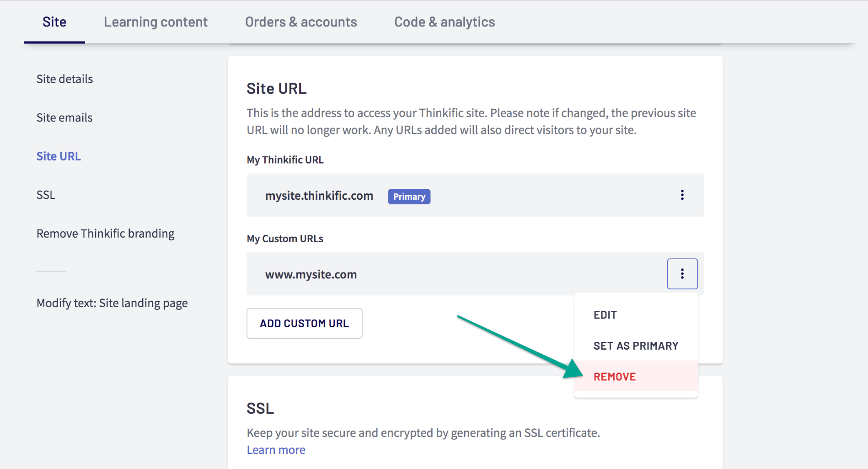The height and width of the screenshot is (469, 868).
Task: Open Modify text: Site landing page
Action: [x=112, y=303]
